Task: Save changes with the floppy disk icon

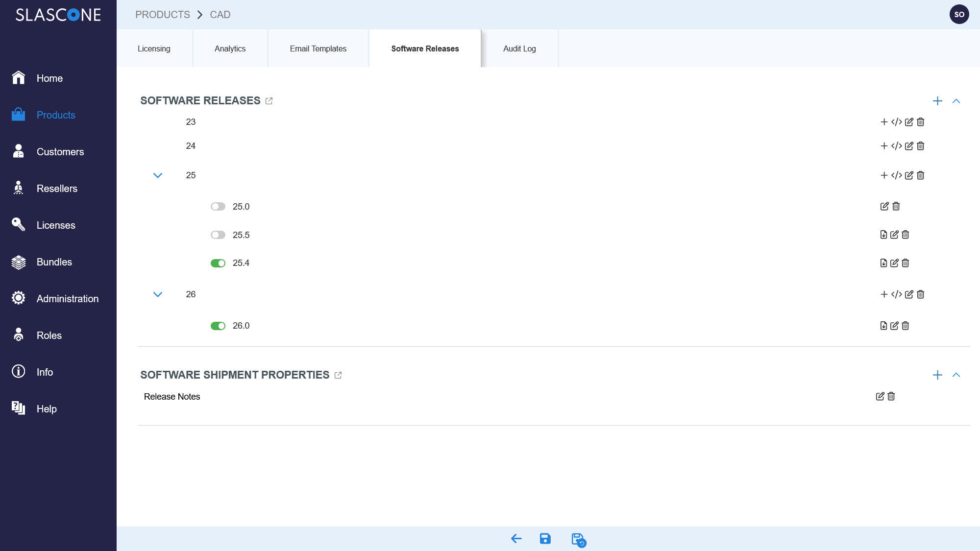Action: pos(545,538)
